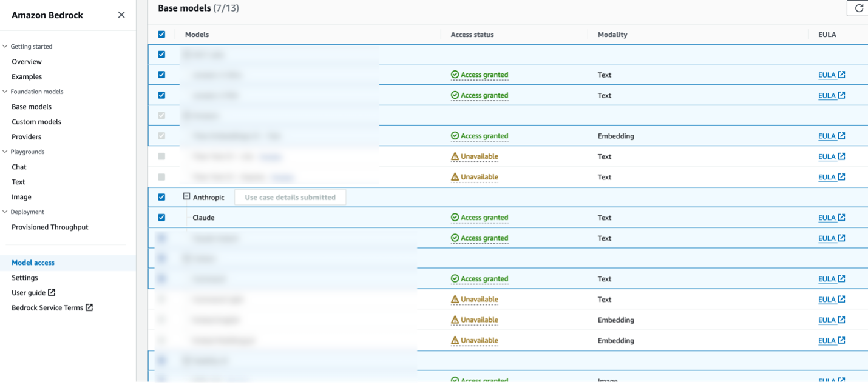
Task: Go to Base models in the sidebar
Action: [x=32, y=107]
